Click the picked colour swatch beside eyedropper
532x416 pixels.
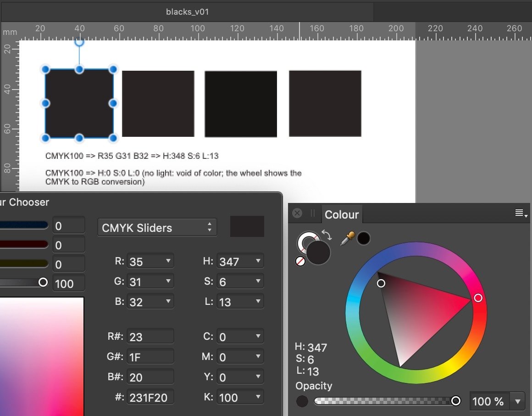(x=363, y=238)
